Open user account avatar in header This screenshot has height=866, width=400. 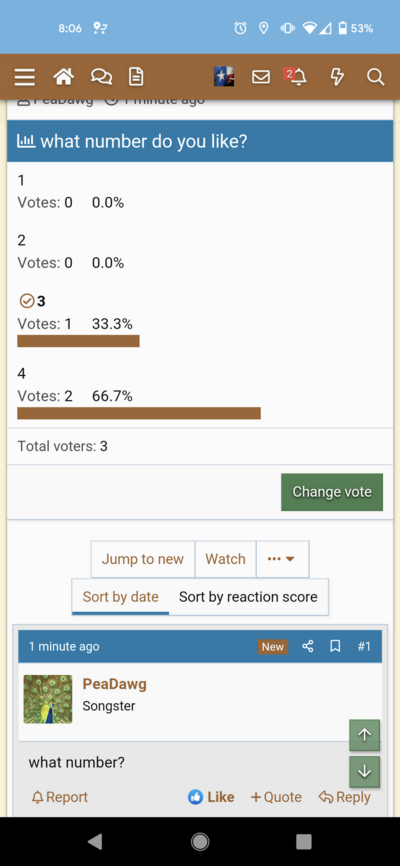pyautogui.click(x=224, y=77)
